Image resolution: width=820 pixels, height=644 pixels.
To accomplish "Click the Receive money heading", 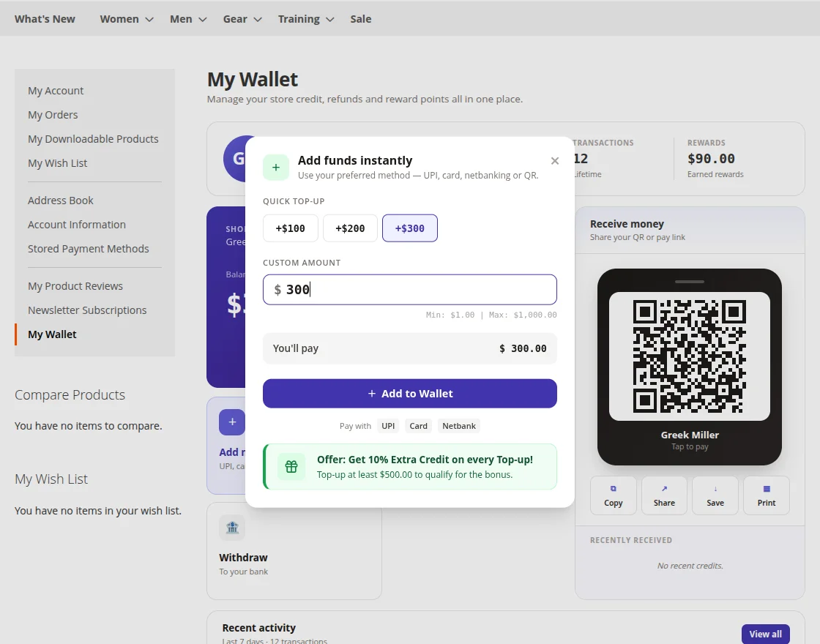I will pyautogui.click(x=627, y=224).
